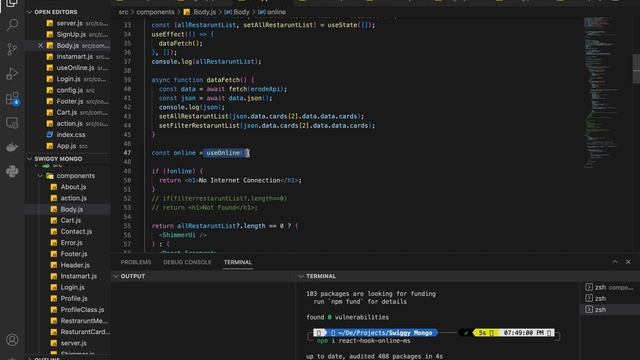The height and width of the screenshot is (360, 640).
Task: Switch to the Problems tab
Action: click(x=136, y=262)
